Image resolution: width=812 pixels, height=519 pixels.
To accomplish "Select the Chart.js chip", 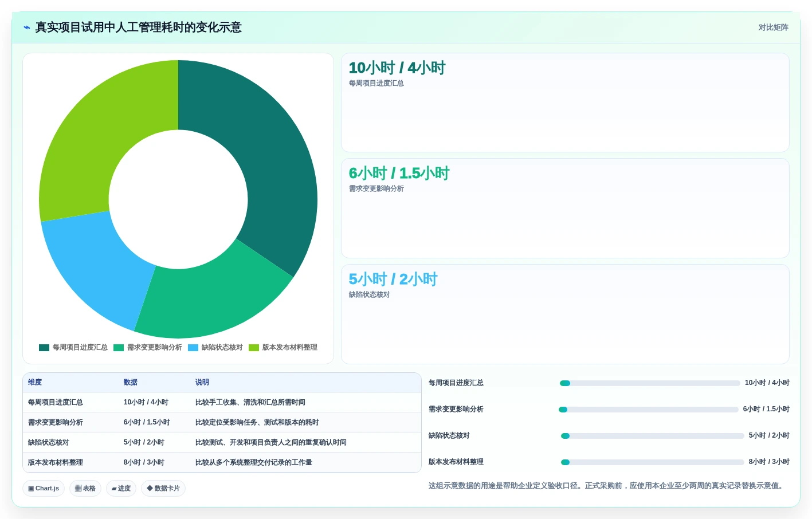I will (44, 489).
